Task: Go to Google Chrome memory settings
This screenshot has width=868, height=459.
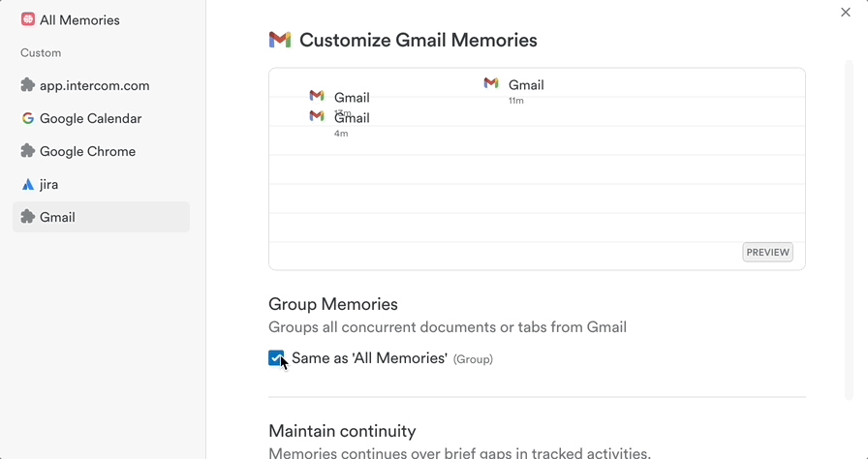Action: [x=87, y=151]
